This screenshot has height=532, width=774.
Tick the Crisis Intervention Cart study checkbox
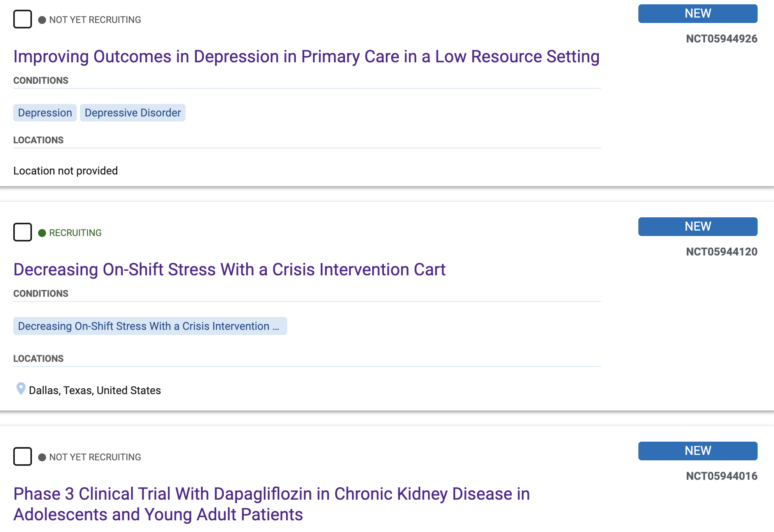point(23,233)
